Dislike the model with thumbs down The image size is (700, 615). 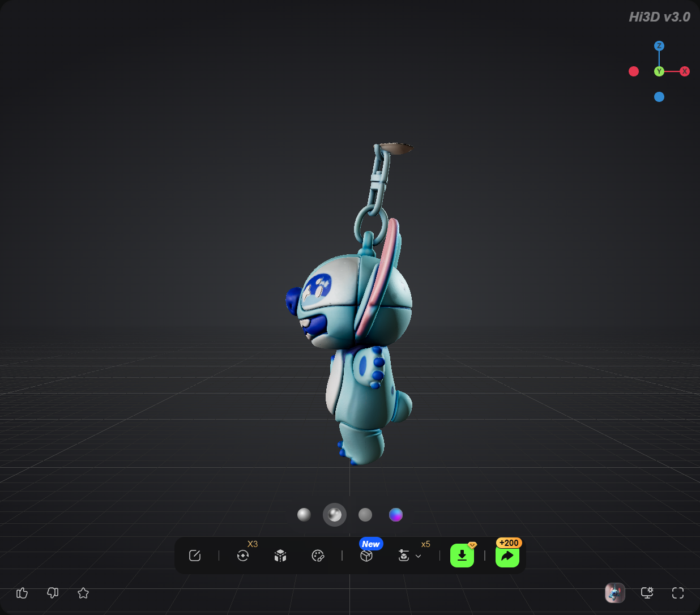(x=53, y=593)
